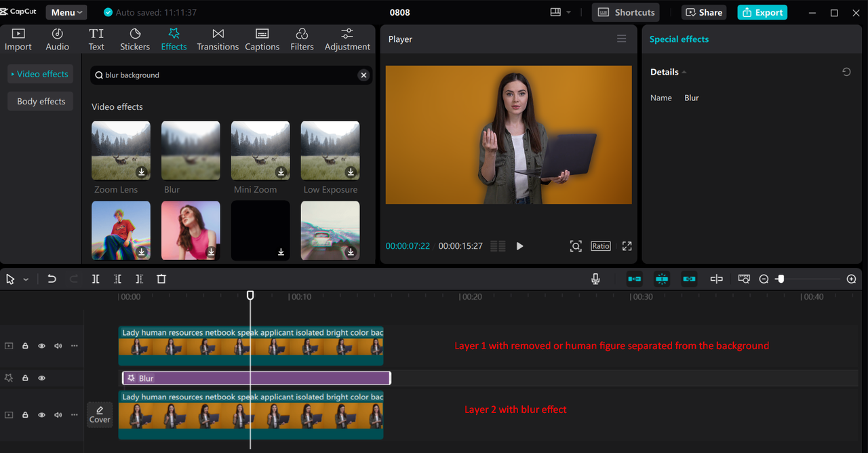868x453 pixels.
Task: Mute the top video track
Action: pyautogui.click(x=58, y=346)
